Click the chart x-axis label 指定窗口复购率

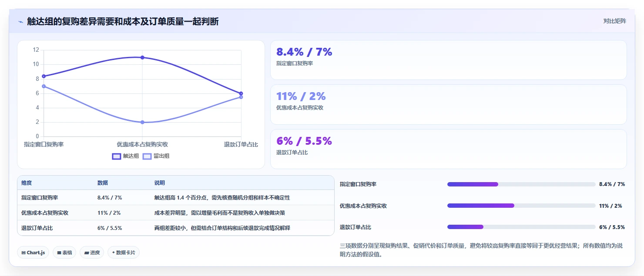(x=44, y=144)
